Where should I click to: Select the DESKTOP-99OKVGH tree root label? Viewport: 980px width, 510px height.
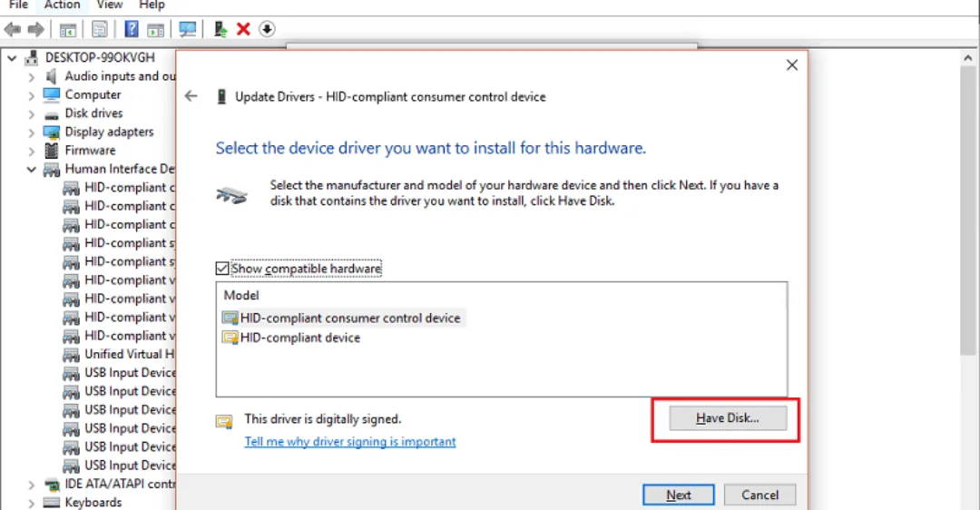[100, 57]
